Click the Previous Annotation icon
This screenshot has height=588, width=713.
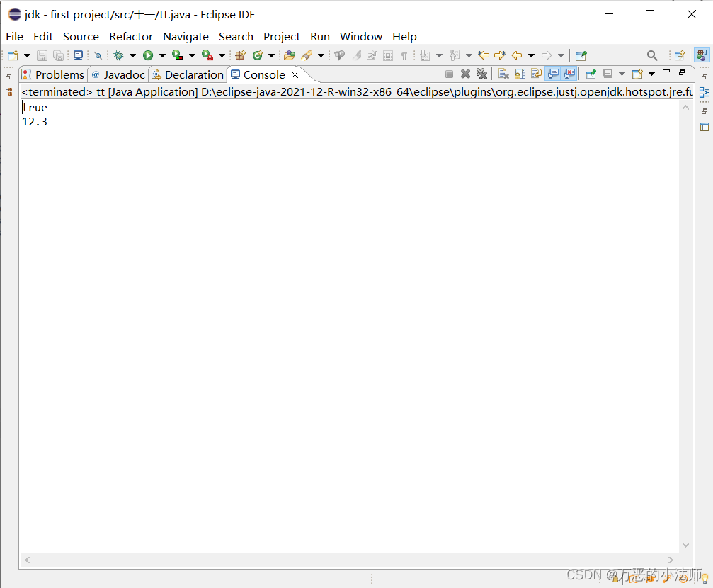pos(455,55)
